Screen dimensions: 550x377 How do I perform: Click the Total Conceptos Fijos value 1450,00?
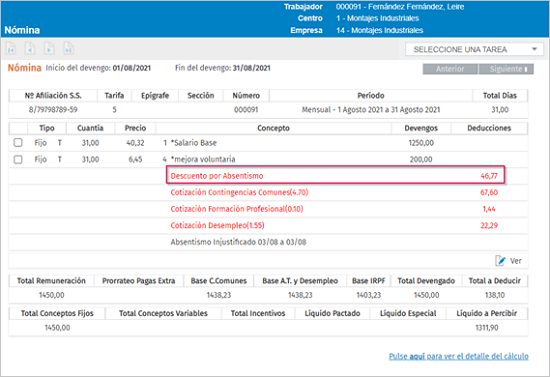click(57, 328)
